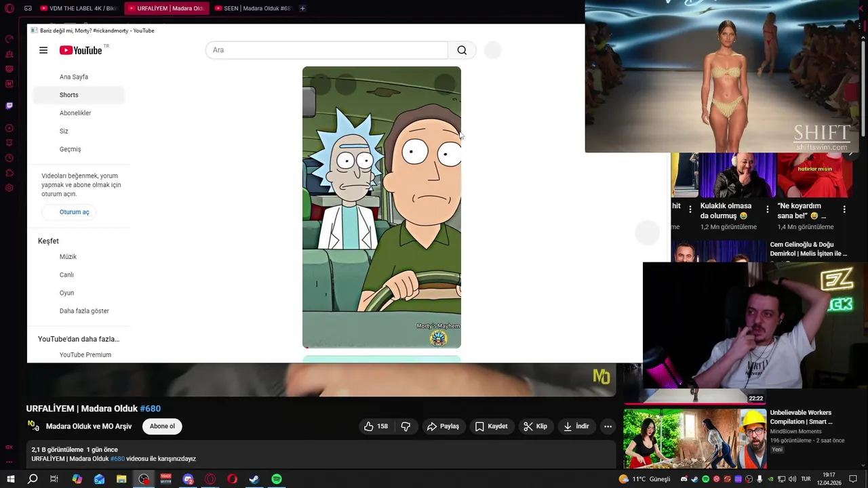Open Madara Olduk ve MO Arşiv channel name

(x=89, y=426)
